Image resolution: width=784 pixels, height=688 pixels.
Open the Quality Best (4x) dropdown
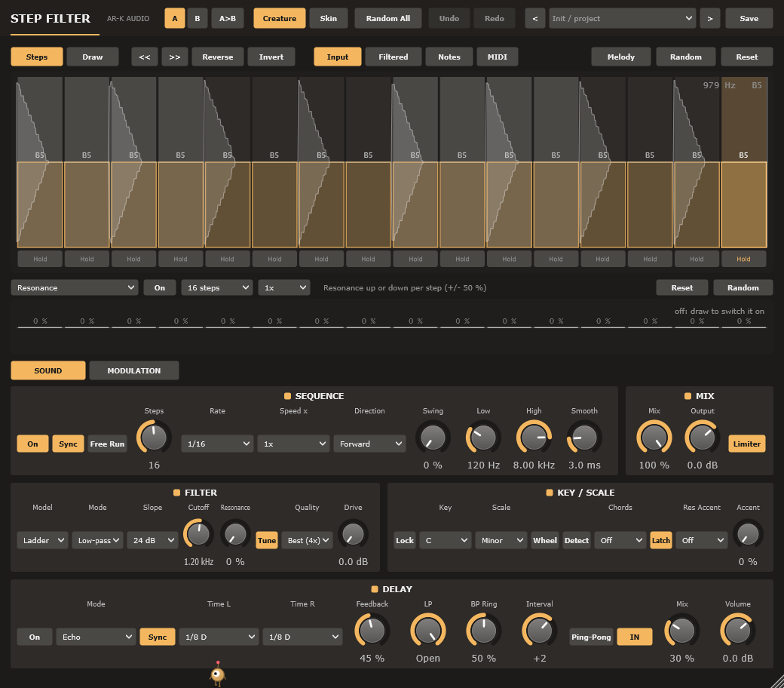[x=307, y=540]
